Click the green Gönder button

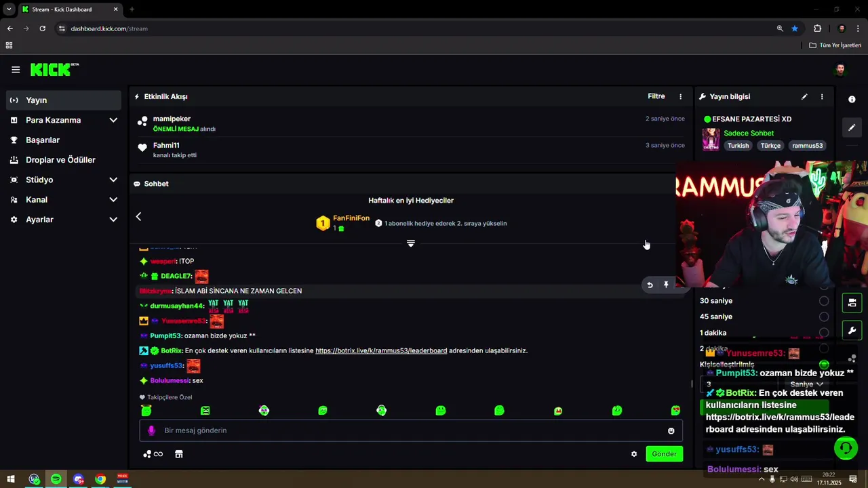click(664, 454)
